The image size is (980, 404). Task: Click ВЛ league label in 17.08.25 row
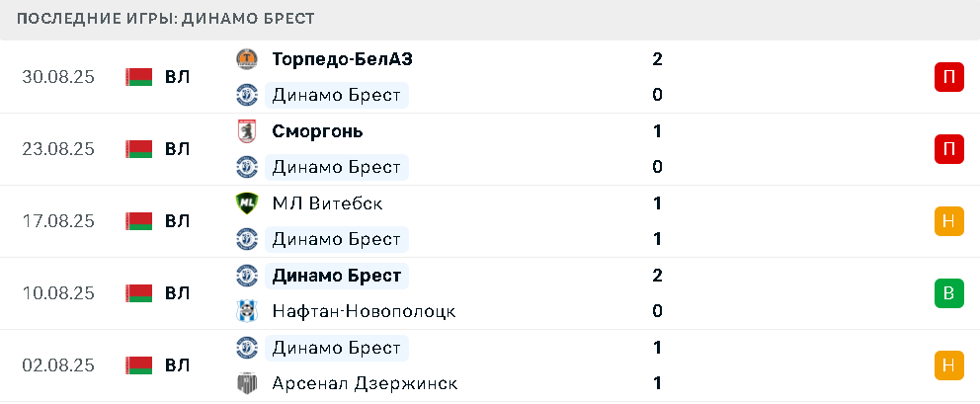click(x=178, y=221)
